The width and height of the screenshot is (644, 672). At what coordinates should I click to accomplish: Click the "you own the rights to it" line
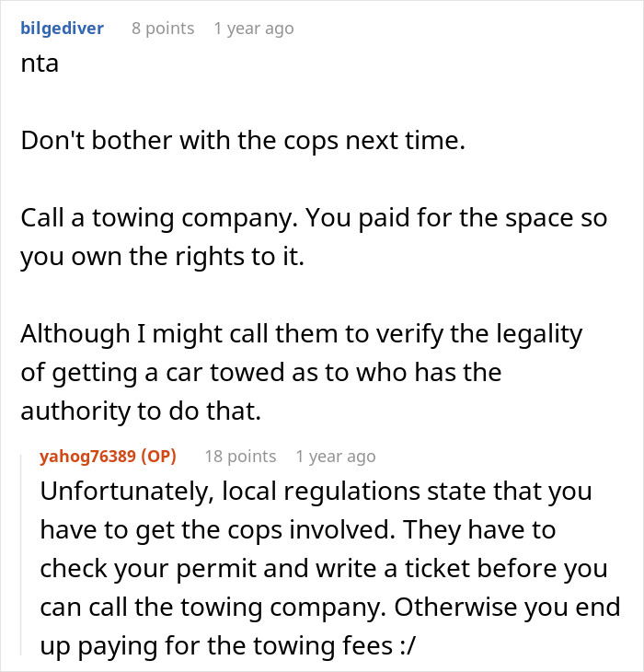162,257
